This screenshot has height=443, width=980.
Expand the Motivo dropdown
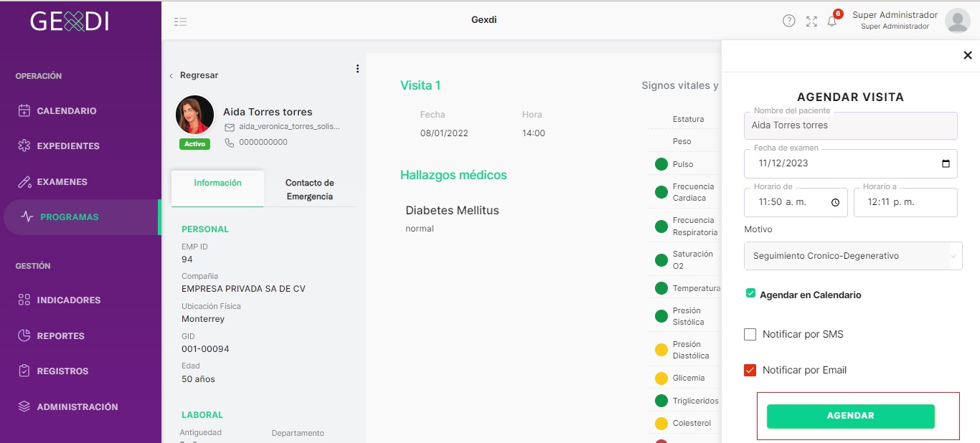tap(853, 256)
